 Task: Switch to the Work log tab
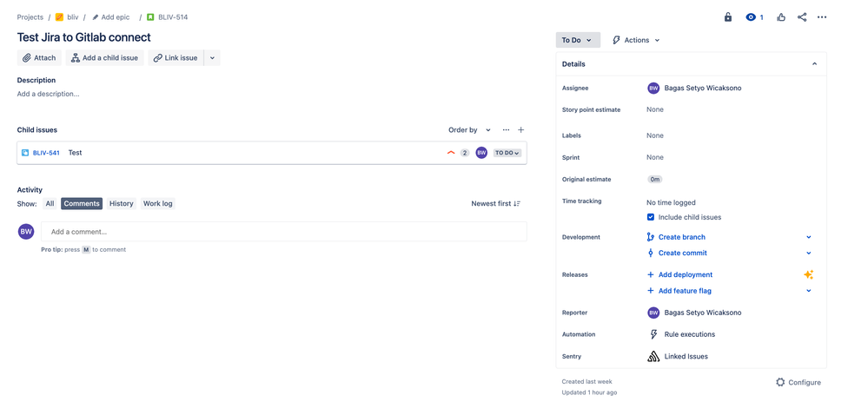point(158,204)
